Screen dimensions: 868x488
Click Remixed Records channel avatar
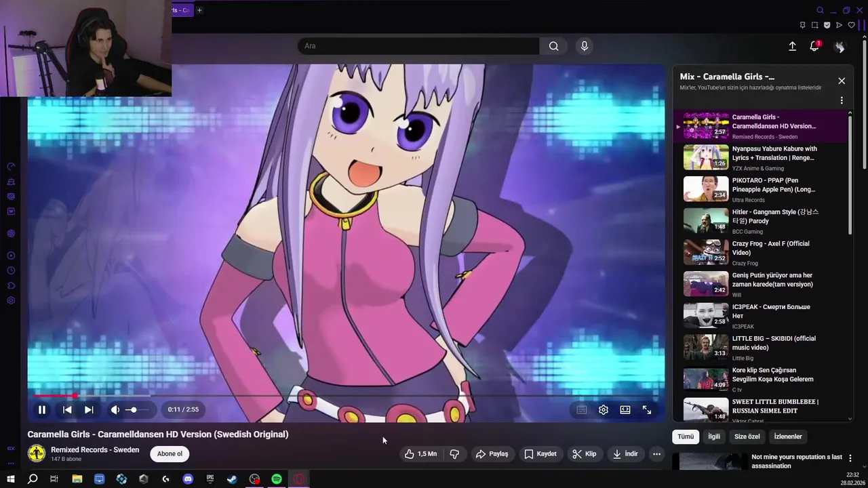(37, 453)
